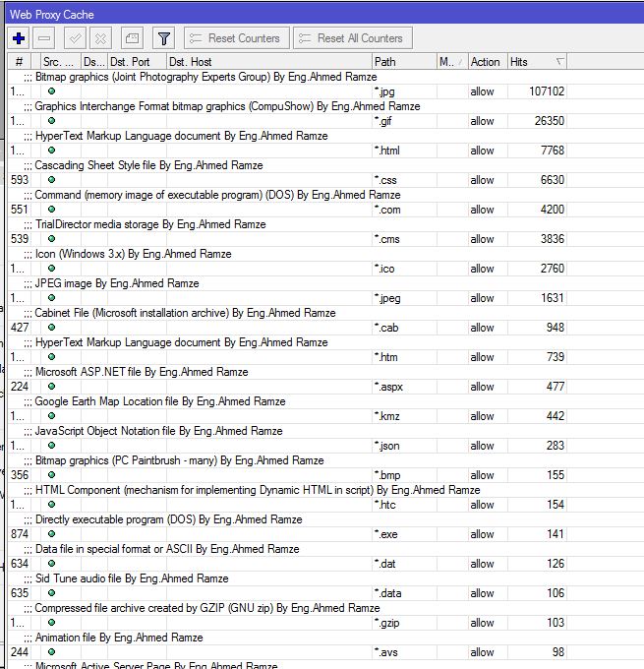Sort by the # column header

[x=20, y=62]
